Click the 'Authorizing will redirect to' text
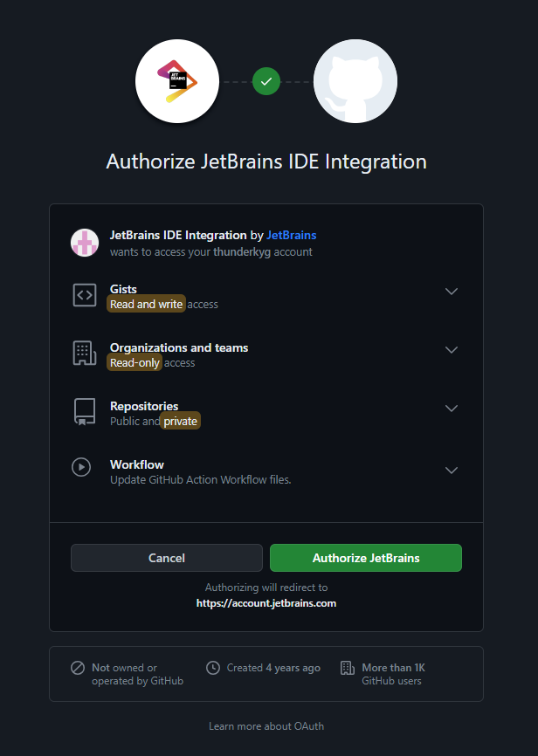Screen dimensions: 538x756 [x=266, y=588]
